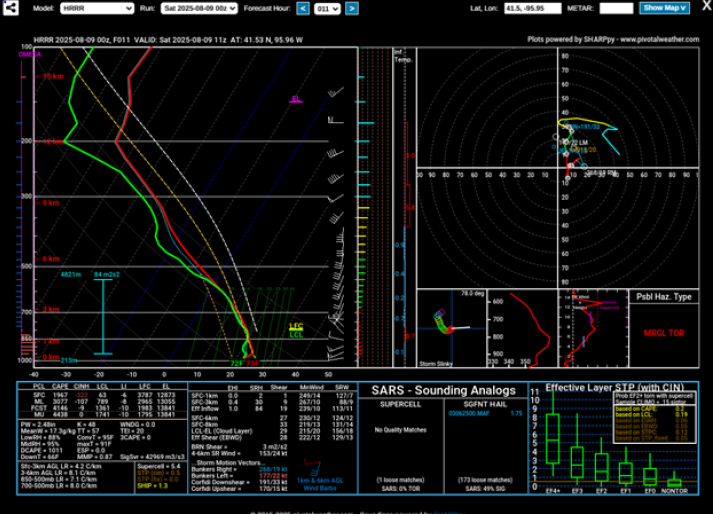Open the Model dropdown showing HRRR
Viewport: 717px width, 514px height.
click(97, 8)
